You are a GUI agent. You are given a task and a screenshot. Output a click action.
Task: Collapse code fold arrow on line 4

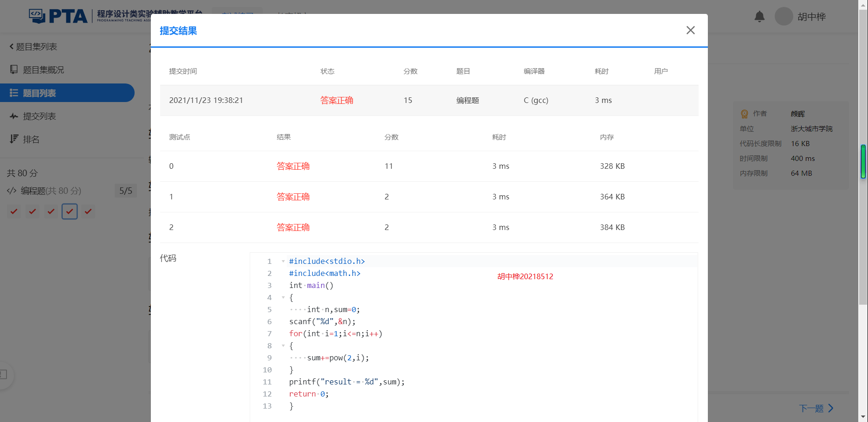283,297
